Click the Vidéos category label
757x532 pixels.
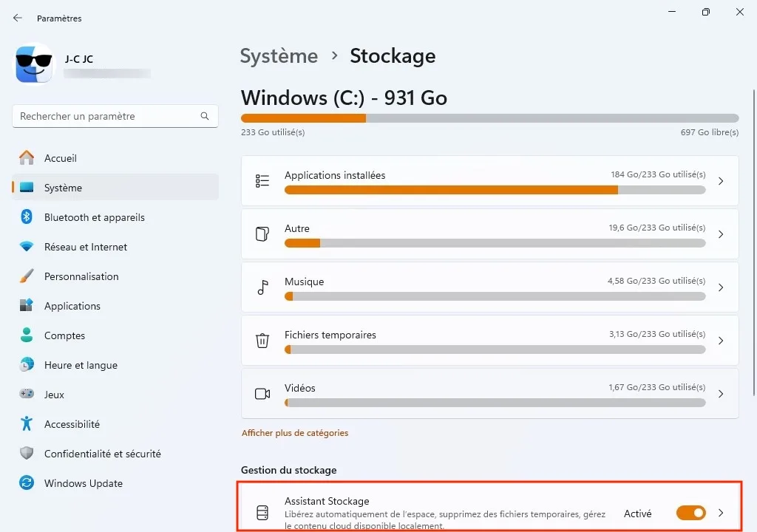[300, 388]
